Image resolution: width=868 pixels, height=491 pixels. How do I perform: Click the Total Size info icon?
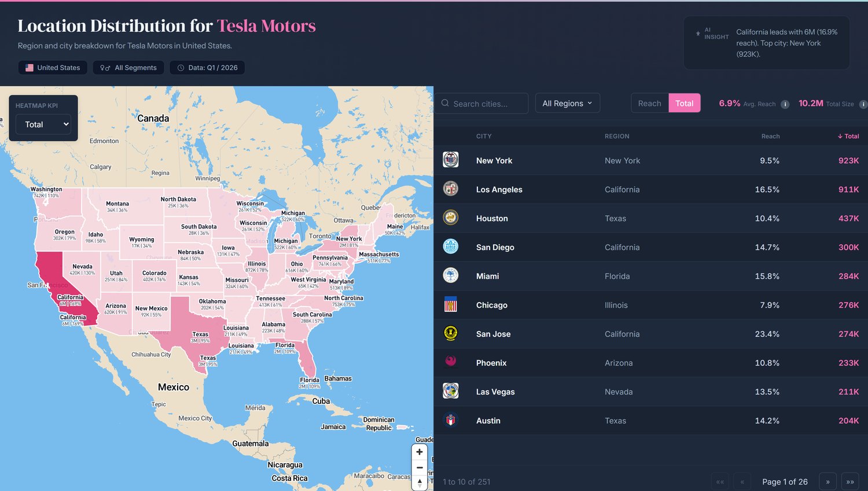[x=863, y=104]
